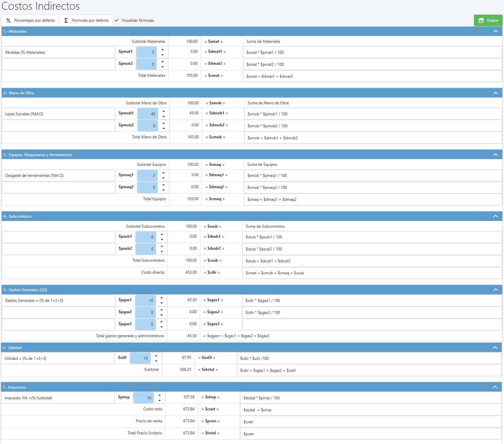
Task: Decrease $pgas1 with the down arrow
Action: click(x=161, y=303)
